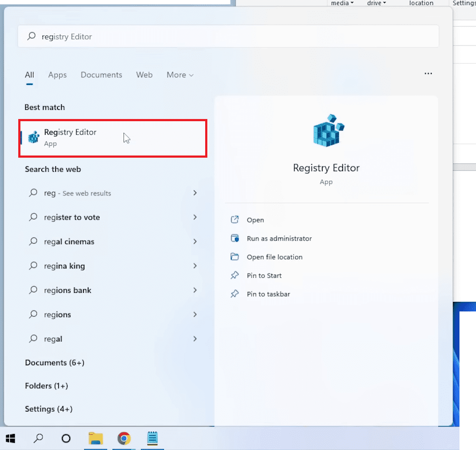Image resolution: width=476 pixels, height=450 pixels.
Task: Pin Registry Editor to Start
Action: pos(263,275)
